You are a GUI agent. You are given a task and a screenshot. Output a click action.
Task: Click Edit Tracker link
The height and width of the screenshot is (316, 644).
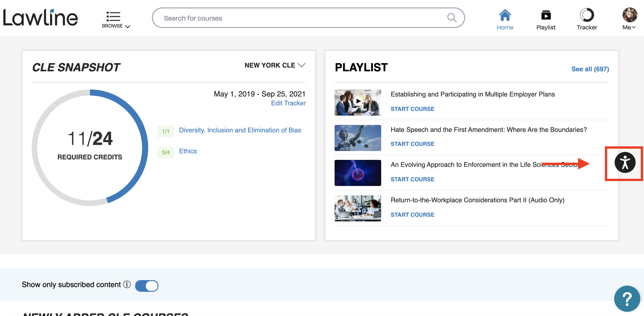pos(288,103)
